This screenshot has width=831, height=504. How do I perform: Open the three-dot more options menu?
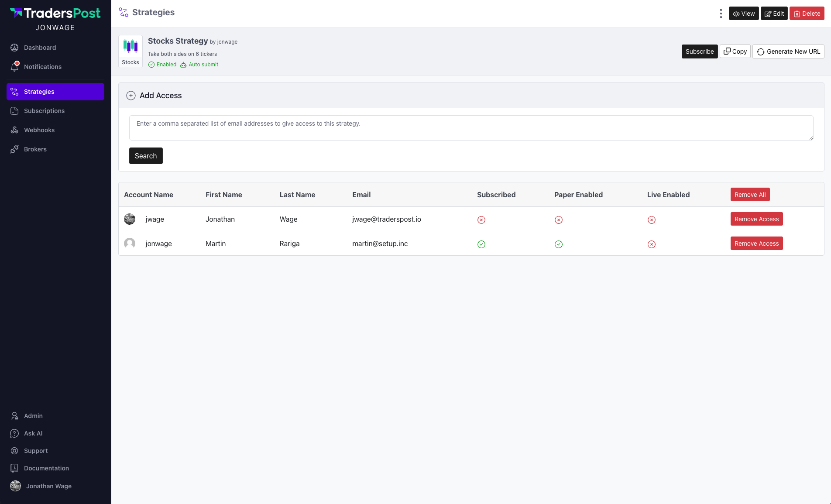tap(721, 14)
